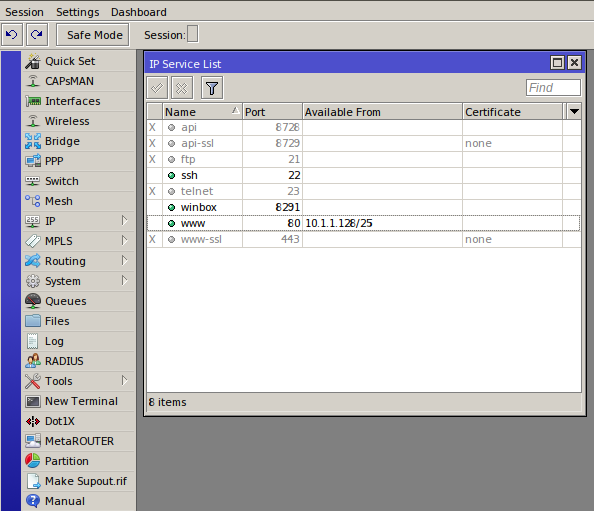This screenshot has width=594, height=511.
Task: Open the columns dropdown arrow in table header
Action: pyautogui.click(x=574, y=112)
